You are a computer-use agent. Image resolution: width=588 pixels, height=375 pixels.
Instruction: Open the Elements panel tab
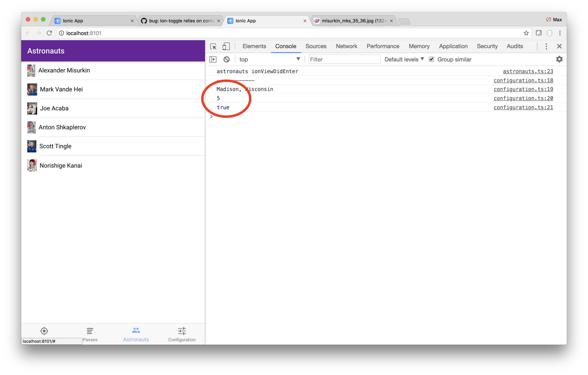(x=254, y=46)
